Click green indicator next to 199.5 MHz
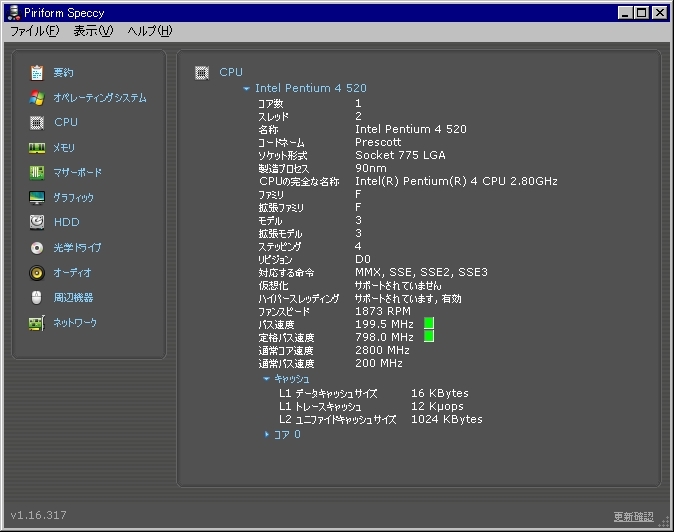 pos(429,324)
